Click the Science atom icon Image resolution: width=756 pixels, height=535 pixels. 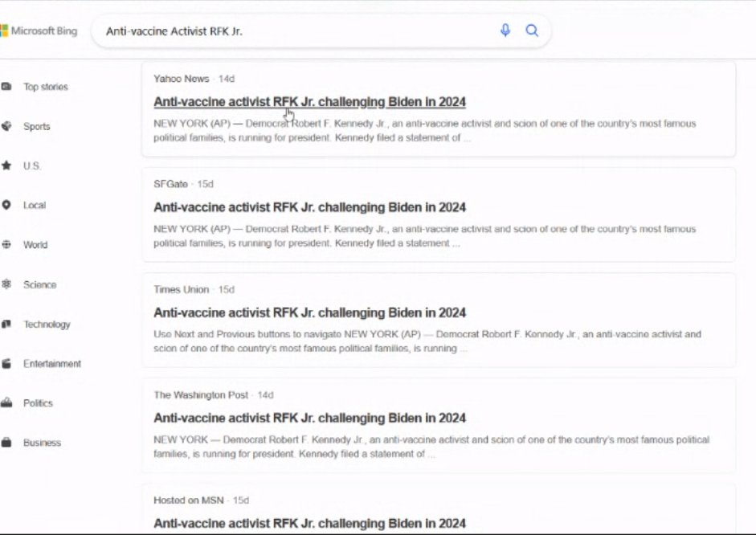(6, 284)
